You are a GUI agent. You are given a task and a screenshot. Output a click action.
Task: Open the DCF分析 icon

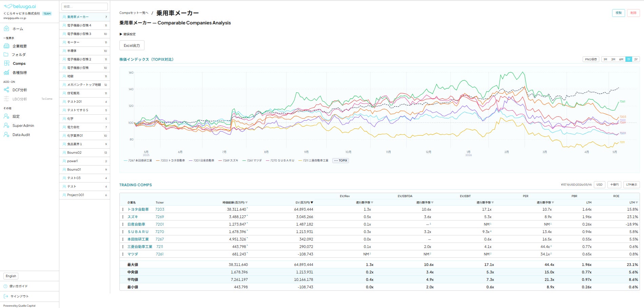click(x=6, y=90)
